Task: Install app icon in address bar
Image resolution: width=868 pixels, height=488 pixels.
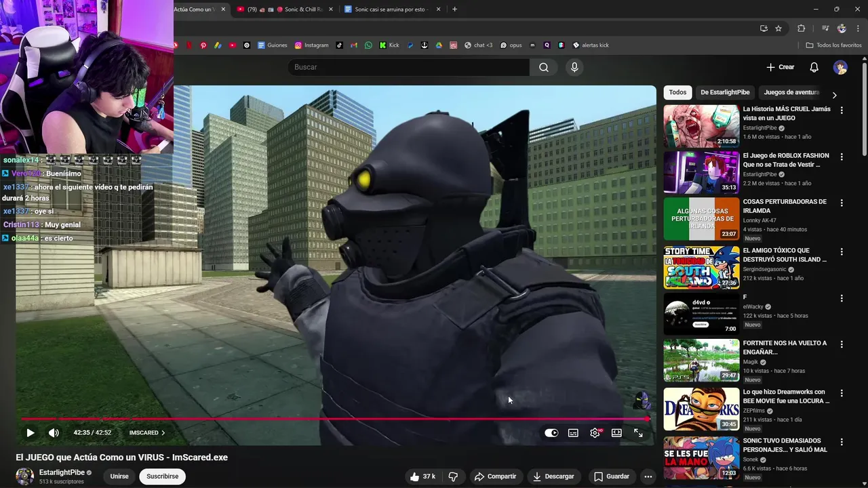Action: click(x=764, y=28)
